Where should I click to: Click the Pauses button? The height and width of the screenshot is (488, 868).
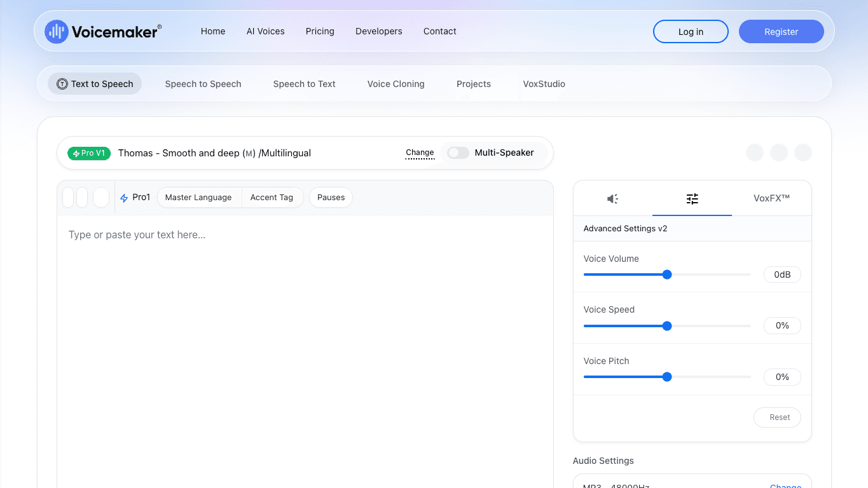[x=331, y=198]
